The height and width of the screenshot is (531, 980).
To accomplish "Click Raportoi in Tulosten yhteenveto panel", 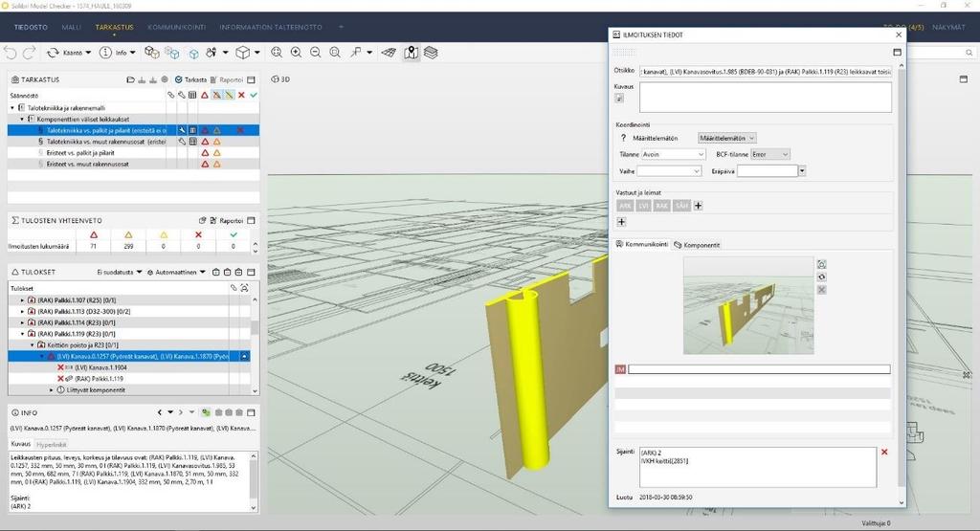I will (x=227, y=220).
